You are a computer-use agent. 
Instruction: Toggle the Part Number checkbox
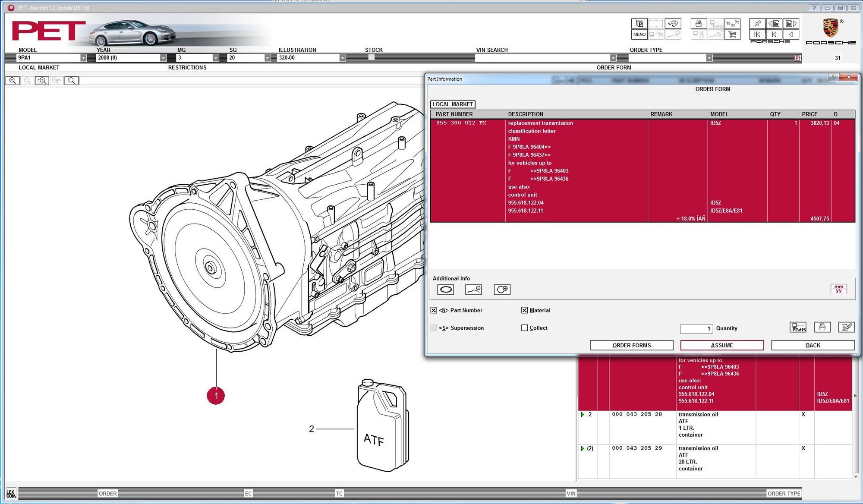pos(434,310)
